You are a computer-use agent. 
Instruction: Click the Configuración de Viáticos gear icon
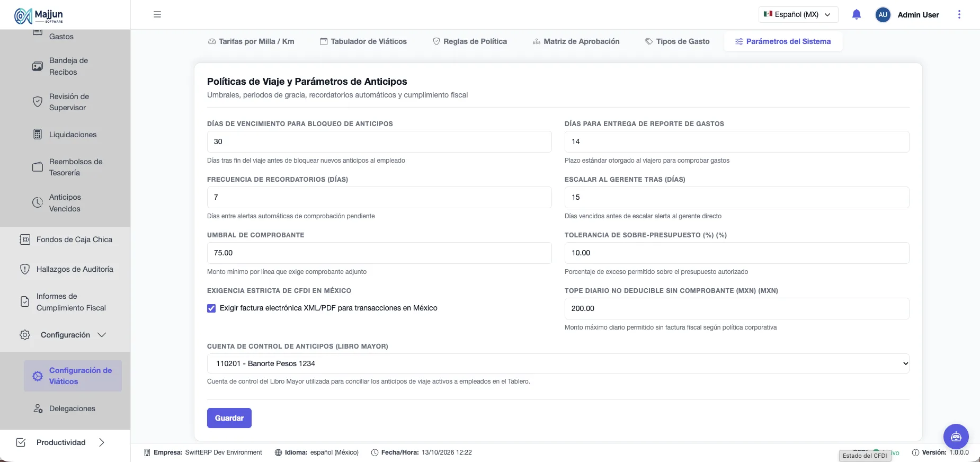[38, 376]
